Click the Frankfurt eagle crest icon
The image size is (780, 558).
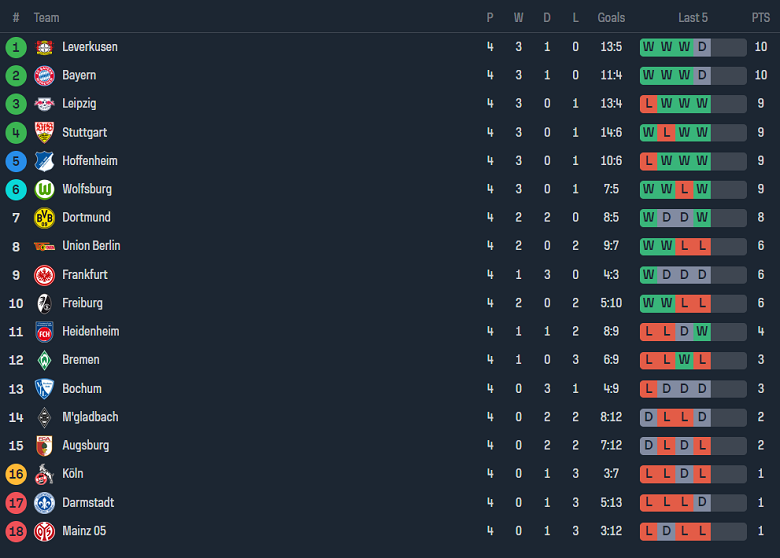point(44,274)
